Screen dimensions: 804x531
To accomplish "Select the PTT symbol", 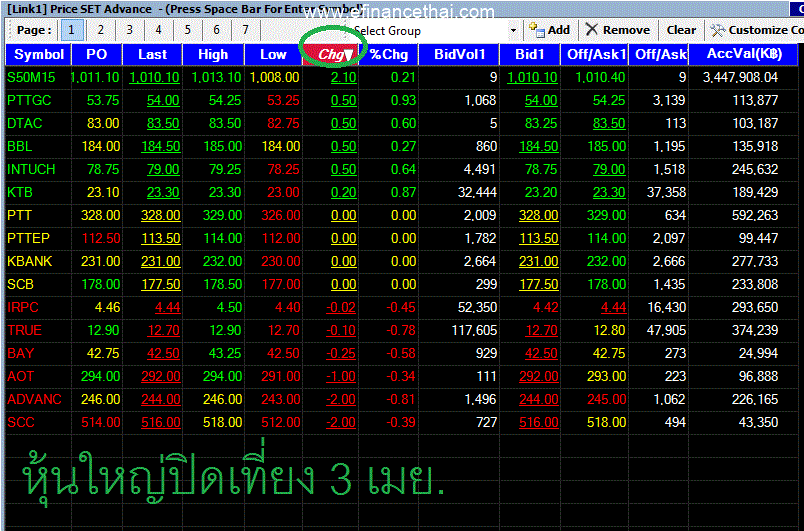I will tap(19, 215).
